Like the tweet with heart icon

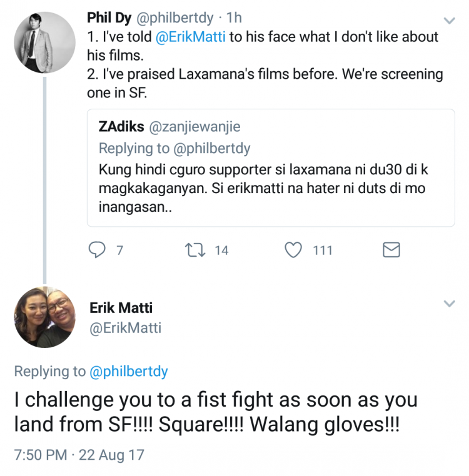pyautogui.click(x=293, y=250)
